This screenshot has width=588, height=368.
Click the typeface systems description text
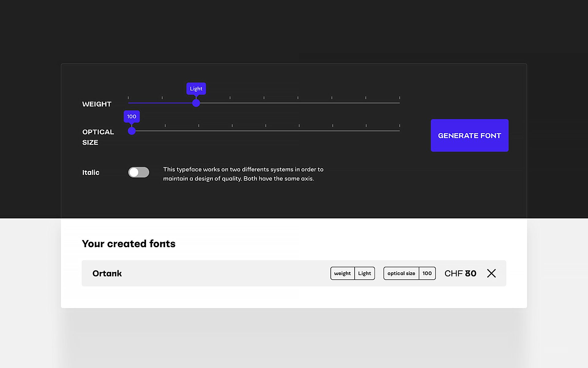click(x=243, y=174)
